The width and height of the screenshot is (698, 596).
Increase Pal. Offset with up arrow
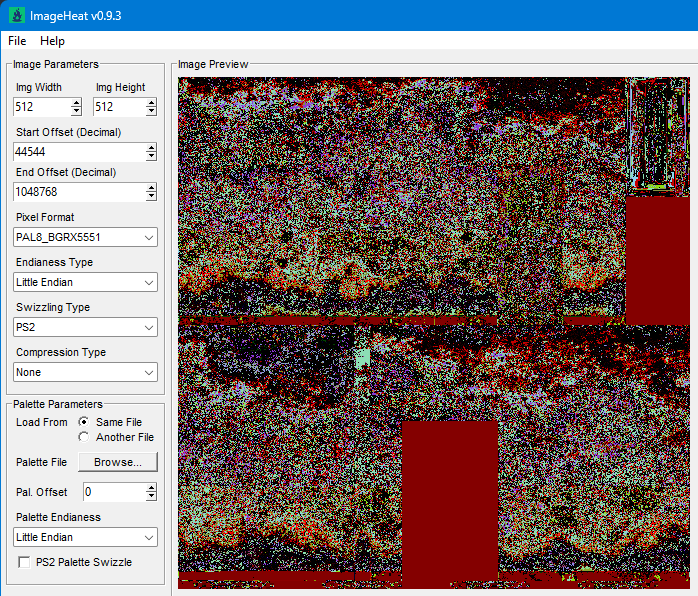[151, 488]
